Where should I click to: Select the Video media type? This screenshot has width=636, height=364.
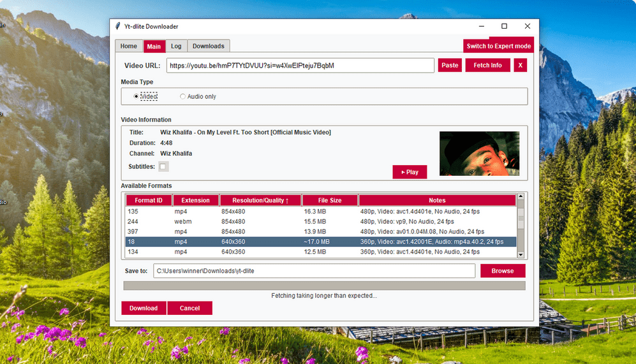(x=145, y=96)
